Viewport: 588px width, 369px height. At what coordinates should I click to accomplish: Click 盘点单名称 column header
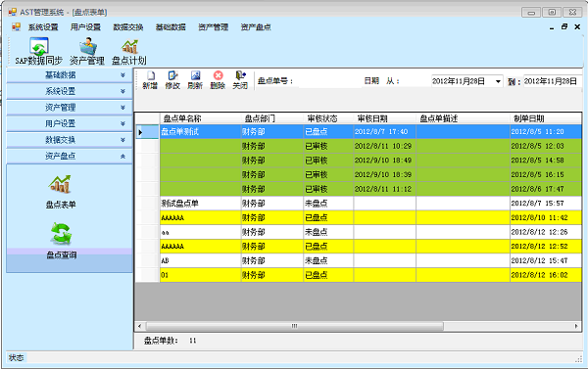point(200,118)
